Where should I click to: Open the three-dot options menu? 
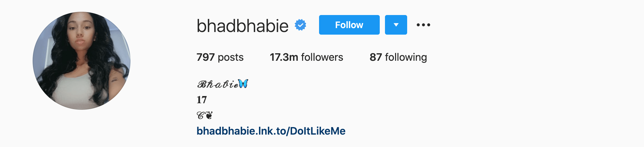pos(423,25)
